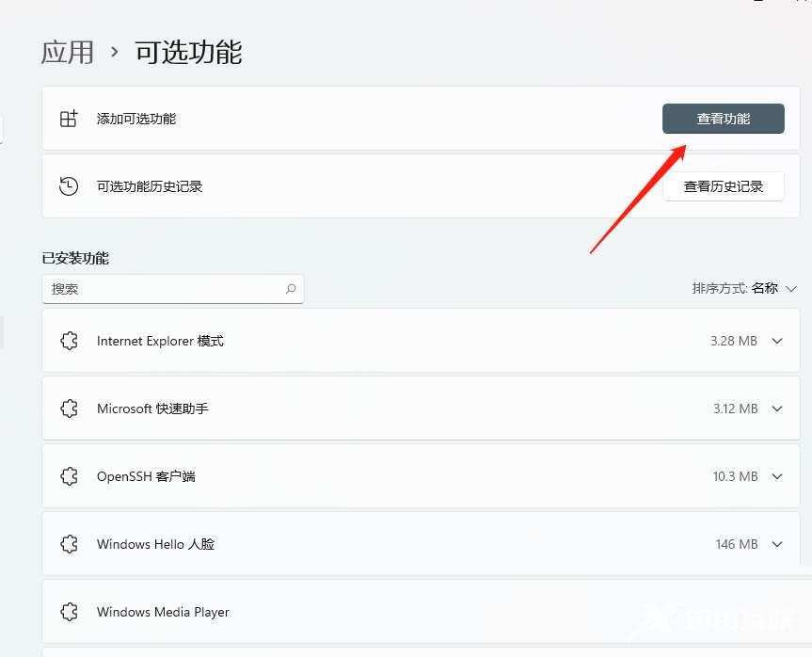
Task: Click the optional features history clock icon
Action: pyautogui.click(x=68, y=185)
